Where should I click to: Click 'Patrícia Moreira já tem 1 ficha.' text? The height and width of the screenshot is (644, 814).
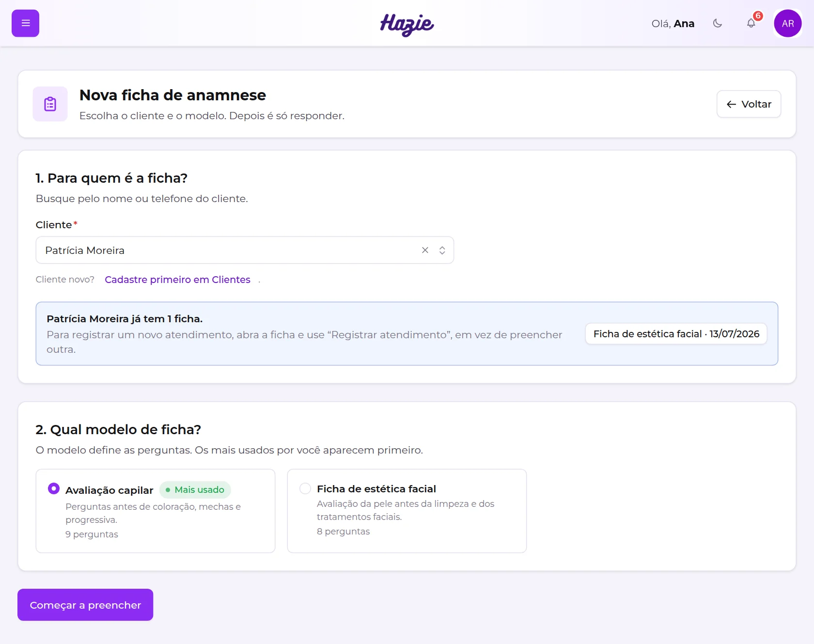tap(125, 319)
